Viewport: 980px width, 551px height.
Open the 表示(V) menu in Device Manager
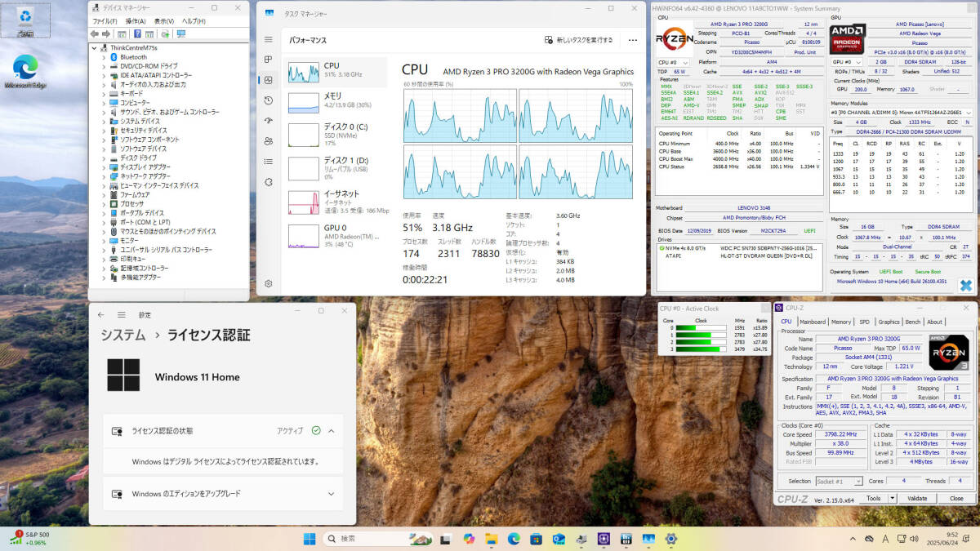point(164,21)
